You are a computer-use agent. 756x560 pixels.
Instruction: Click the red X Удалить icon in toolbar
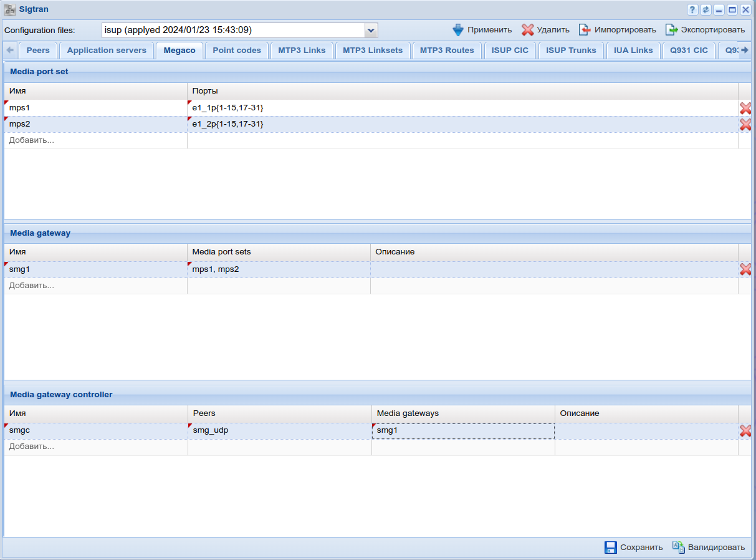click(x=528, y=30)
